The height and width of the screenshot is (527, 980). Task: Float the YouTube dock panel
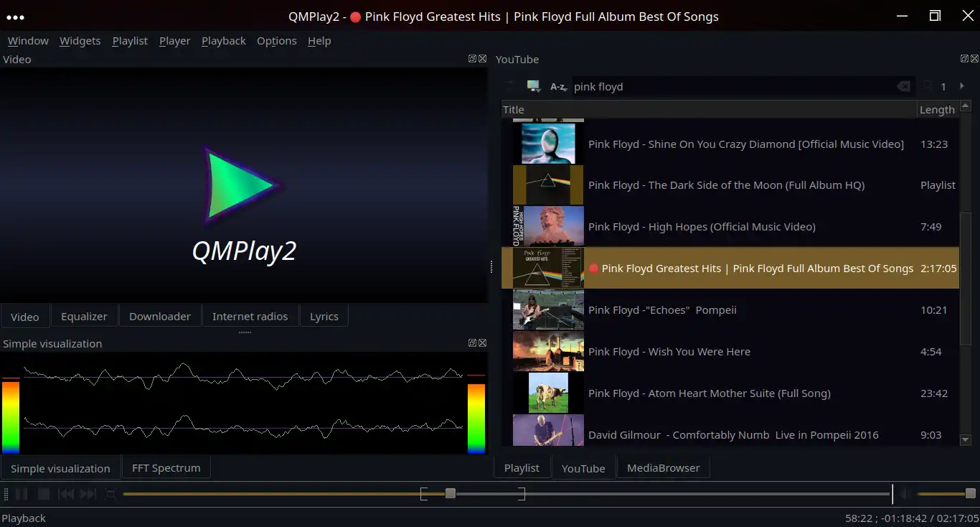(x=964, y=59)
